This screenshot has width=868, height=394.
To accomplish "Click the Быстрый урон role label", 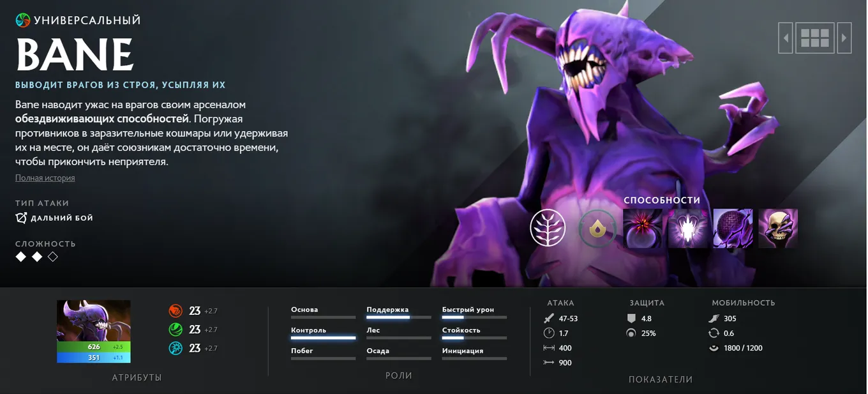I will [x=468, y=310].
